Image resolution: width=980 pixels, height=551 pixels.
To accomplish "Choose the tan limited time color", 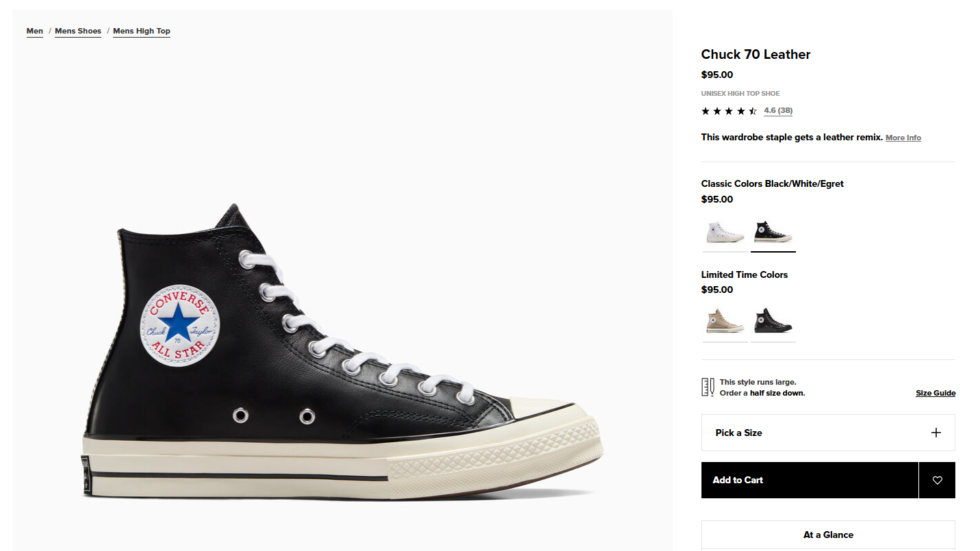I will coord(725,320).
